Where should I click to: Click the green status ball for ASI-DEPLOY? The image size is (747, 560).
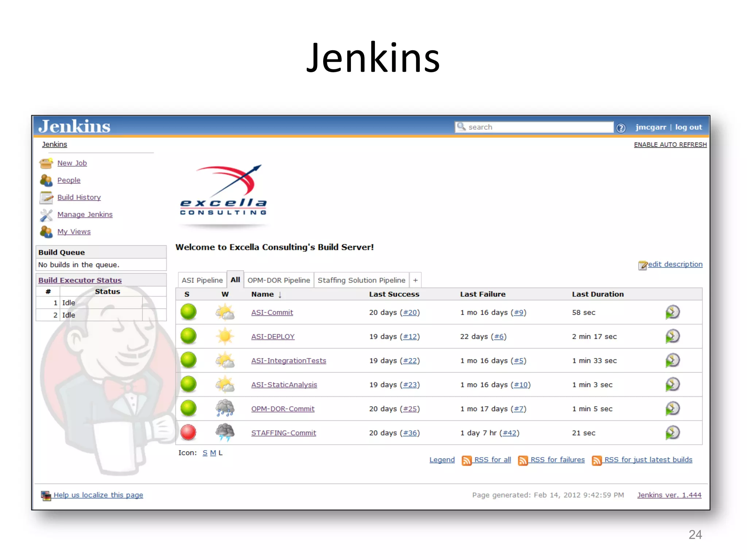(x=189, y=336)
